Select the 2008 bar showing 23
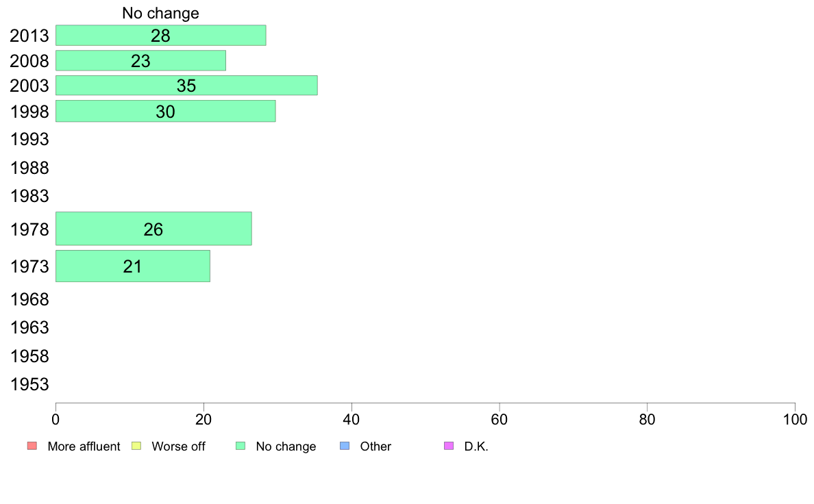This screenshot has width=814, height=504. tap(140, 61)
